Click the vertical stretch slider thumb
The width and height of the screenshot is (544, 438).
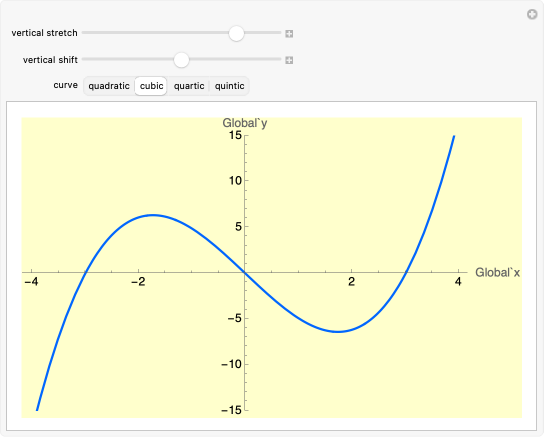click(x=236, y=33)
